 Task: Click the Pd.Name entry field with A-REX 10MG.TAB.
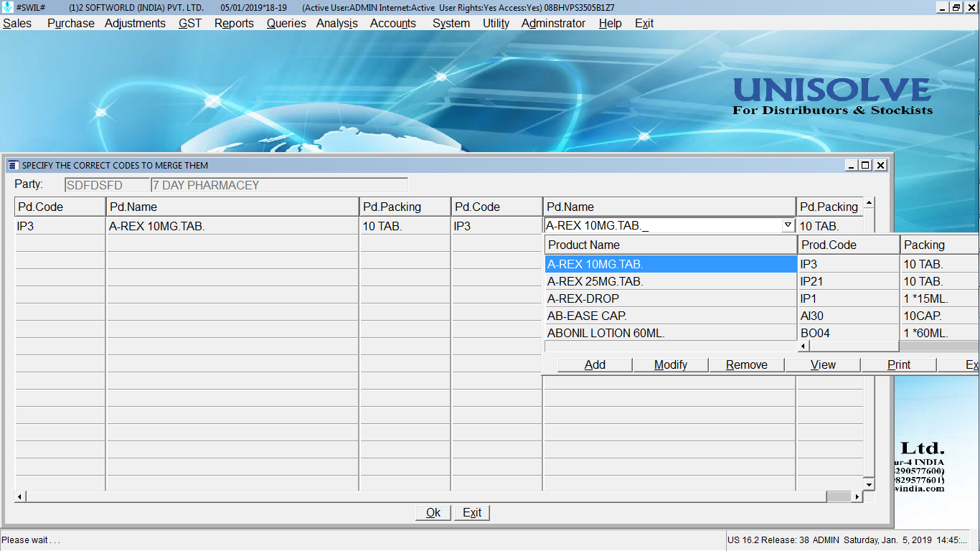pyautogui.click(x=663, y=226)
